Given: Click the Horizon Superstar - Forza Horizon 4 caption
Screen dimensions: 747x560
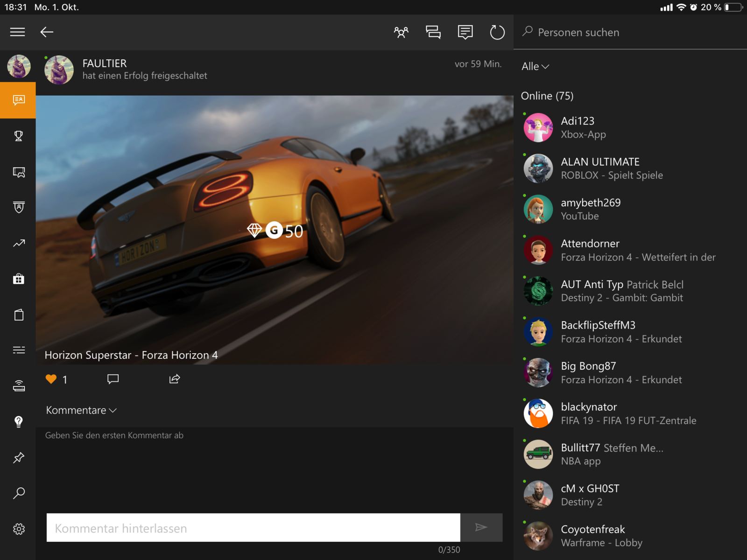Looking at the screenshot, I should [x=131, y=355].
